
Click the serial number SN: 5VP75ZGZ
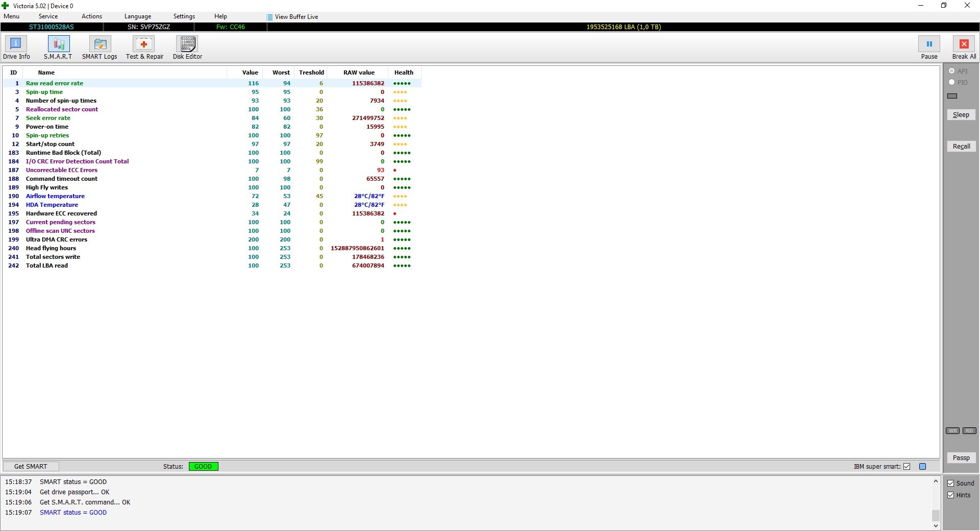coord(149,27)
